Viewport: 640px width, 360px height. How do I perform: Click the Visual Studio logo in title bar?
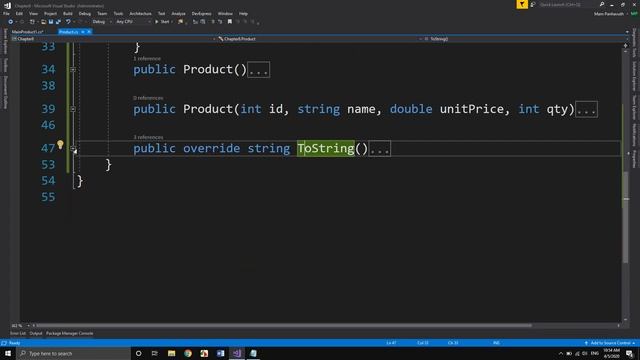tap(7, 6)
